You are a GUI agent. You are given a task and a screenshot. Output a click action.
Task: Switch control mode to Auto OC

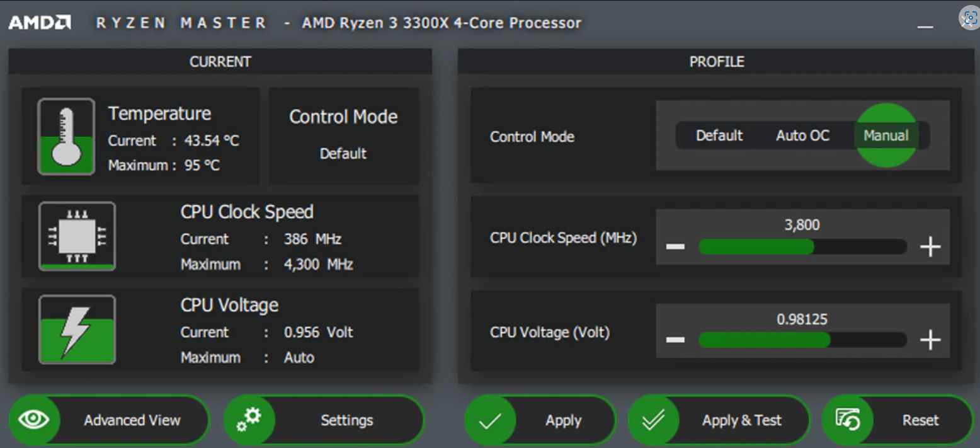coord(802,135)
